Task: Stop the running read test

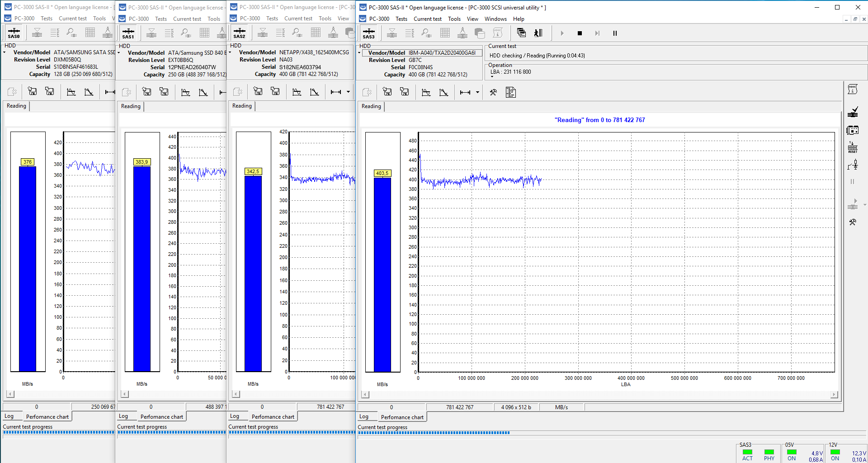Action: point(580,33)
